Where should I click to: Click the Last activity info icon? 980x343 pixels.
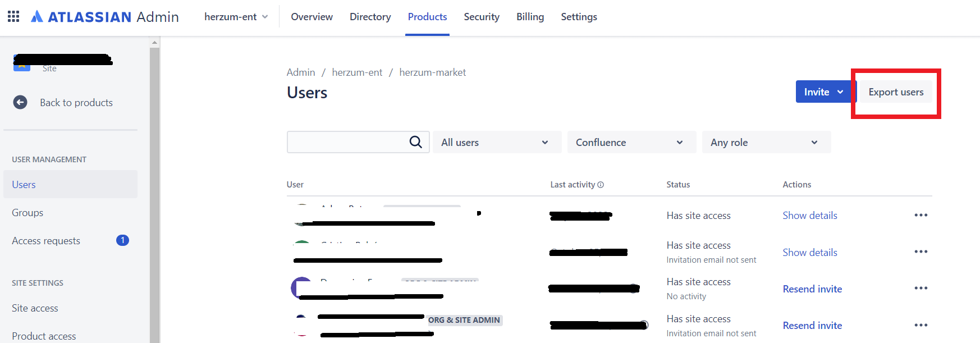click(601, 185)
